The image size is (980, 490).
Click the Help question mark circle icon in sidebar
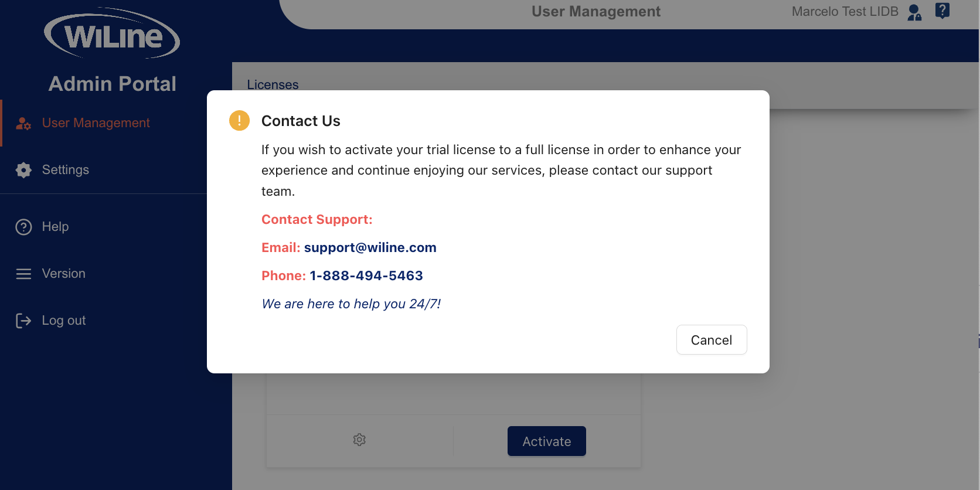[x=23, y=227]
